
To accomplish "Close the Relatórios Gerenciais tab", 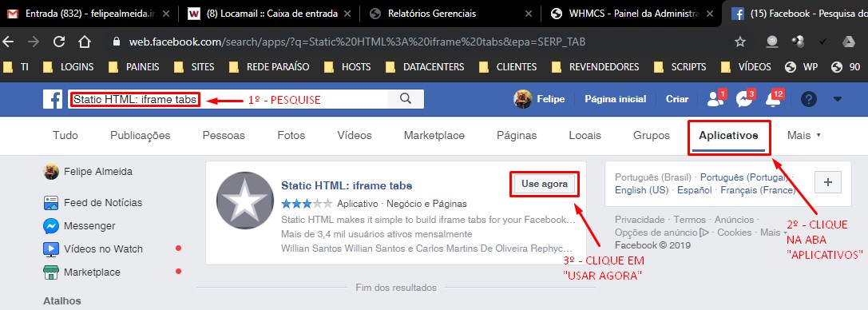I will click(x=528, y=14).
